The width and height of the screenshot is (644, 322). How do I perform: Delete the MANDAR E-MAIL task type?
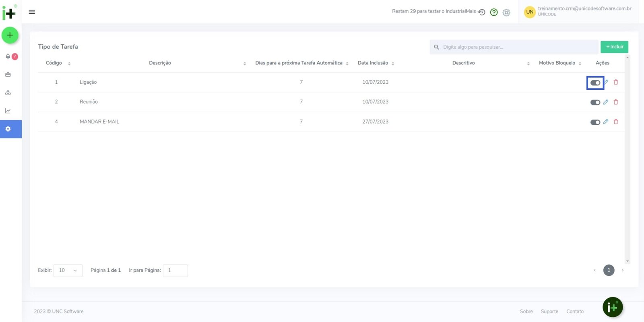616,122
